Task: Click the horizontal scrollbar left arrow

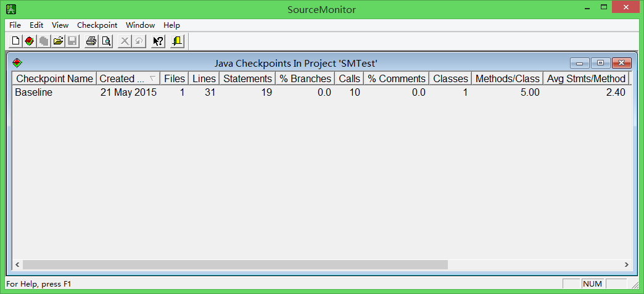Action: [17, 265]
